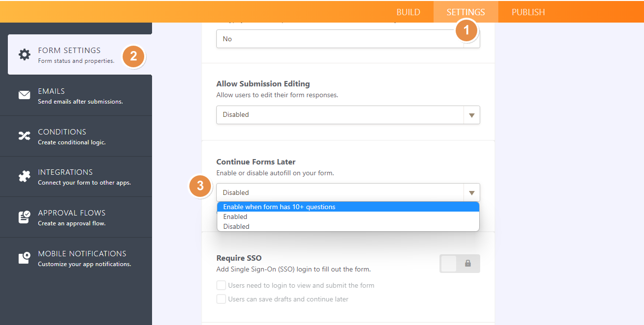Click the Conditions shuffle-arrows icon
This screenshot has width=644, height=325.
[x=25, y=136]
